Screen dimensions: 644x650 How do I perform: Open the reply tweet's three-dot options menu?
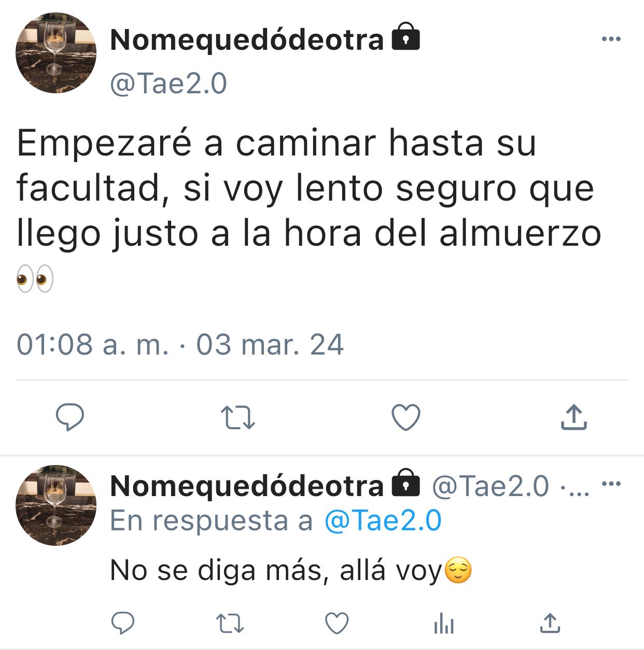point(611,484)
